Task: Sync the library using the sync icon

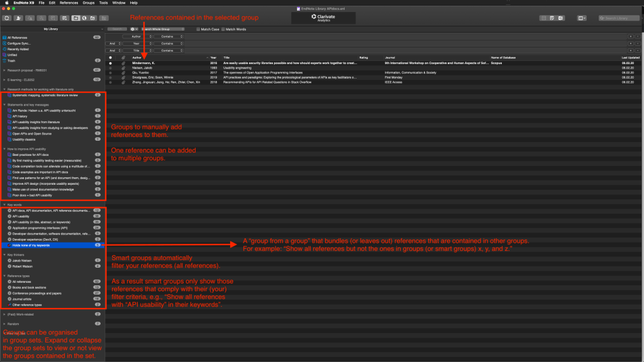Action: [7, 18]
